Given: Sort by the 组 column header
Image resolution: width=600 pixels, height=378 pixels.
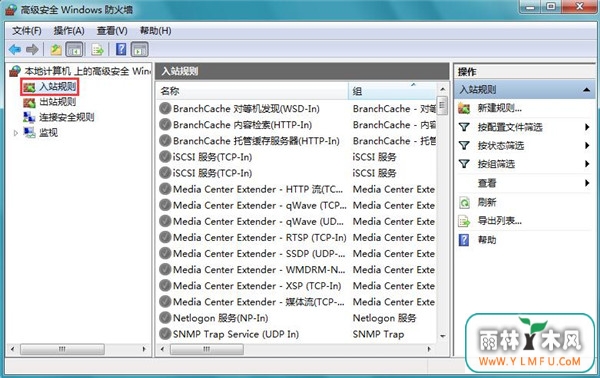Looking at the screenshot, I should 392,91.
